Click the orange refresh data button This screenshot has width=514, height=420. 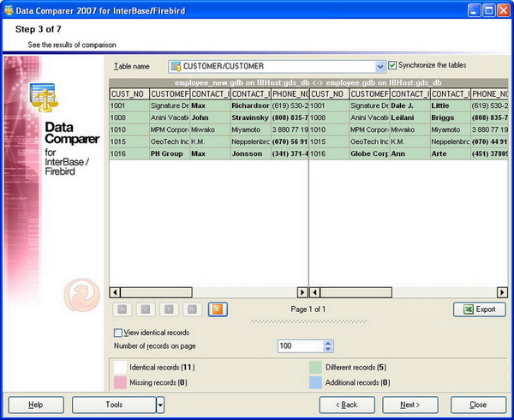(x=218, y=309)
